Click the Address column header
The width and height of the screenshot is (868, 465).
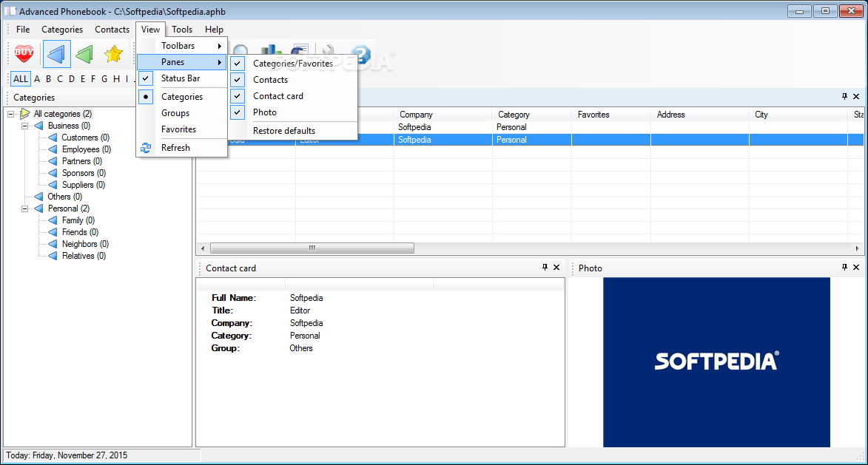[700, 115]
